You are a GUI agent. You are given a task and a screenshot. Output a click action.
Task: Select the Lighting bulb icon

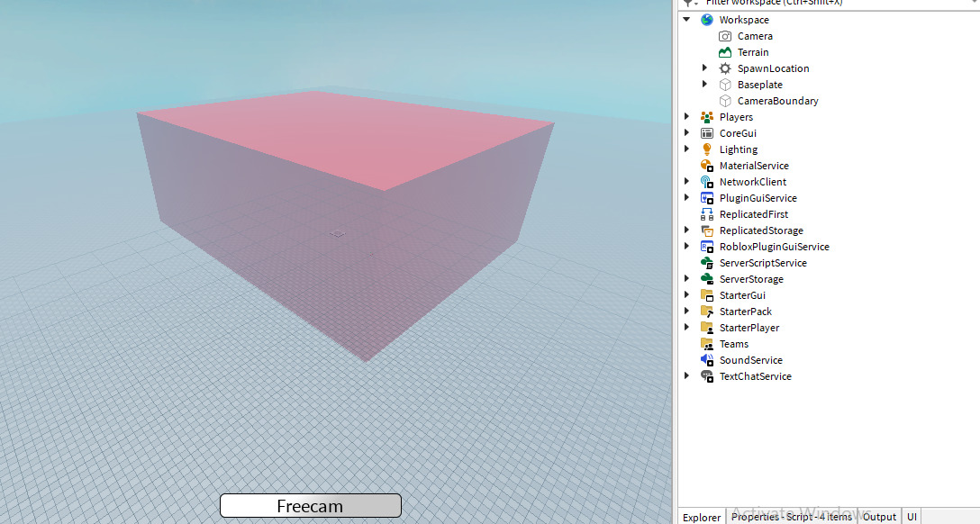point(708,149)
